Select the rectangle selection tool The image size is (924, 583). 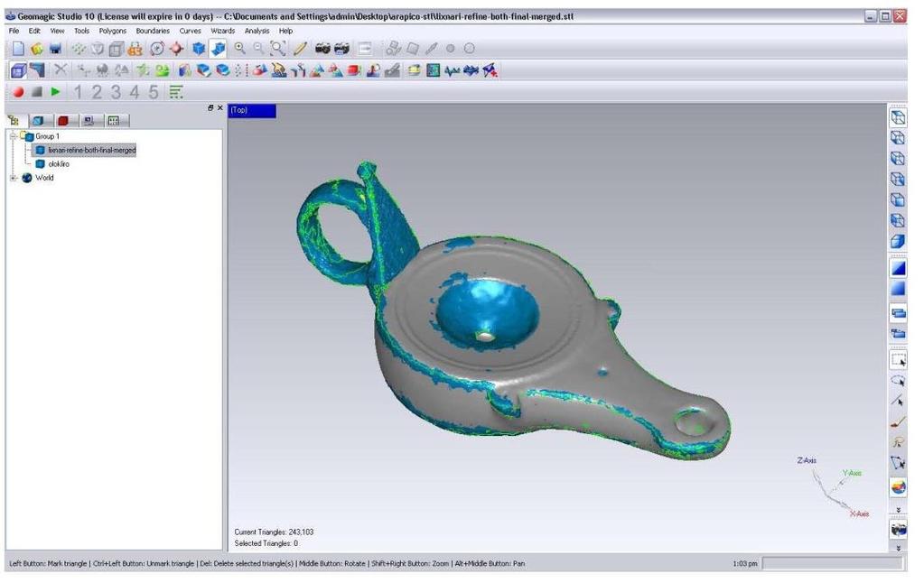(898, 359)
